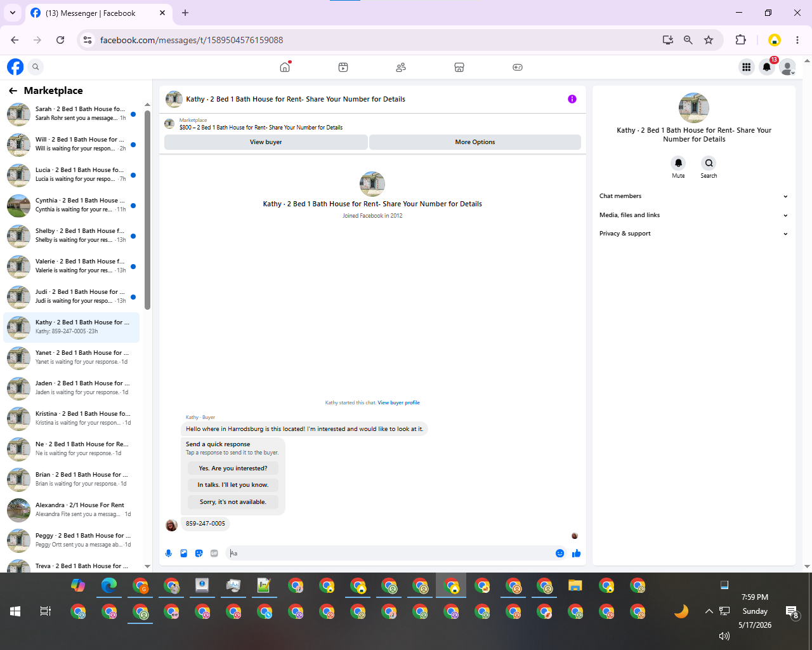Open the Marketplace storefront icon
Viewport: 812px width, 650px height.
click(459, 67)
